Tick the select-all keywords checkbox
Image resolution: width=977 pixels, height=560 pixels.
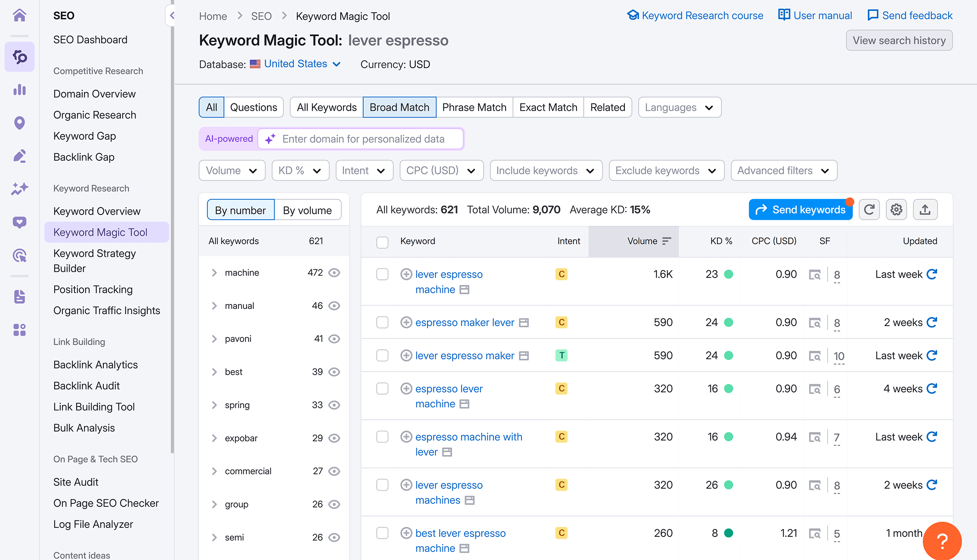click(382, 242)
